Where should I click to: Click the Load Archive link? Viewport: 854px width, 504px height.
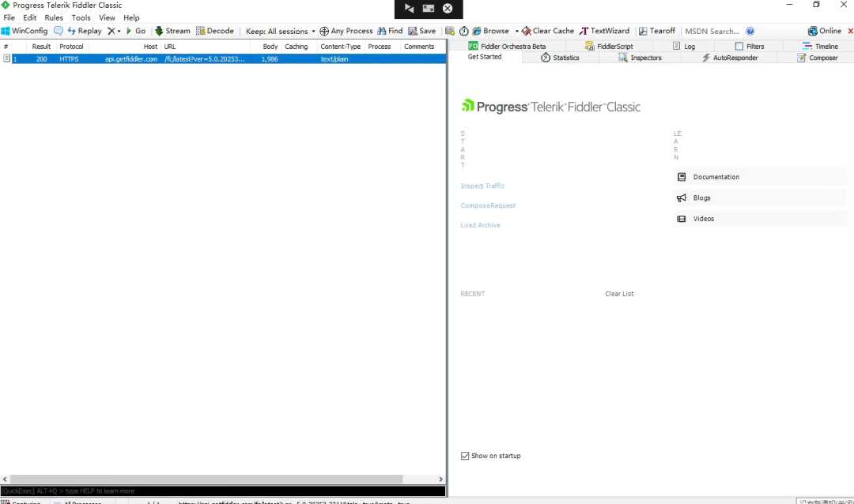tap(481, 225)
